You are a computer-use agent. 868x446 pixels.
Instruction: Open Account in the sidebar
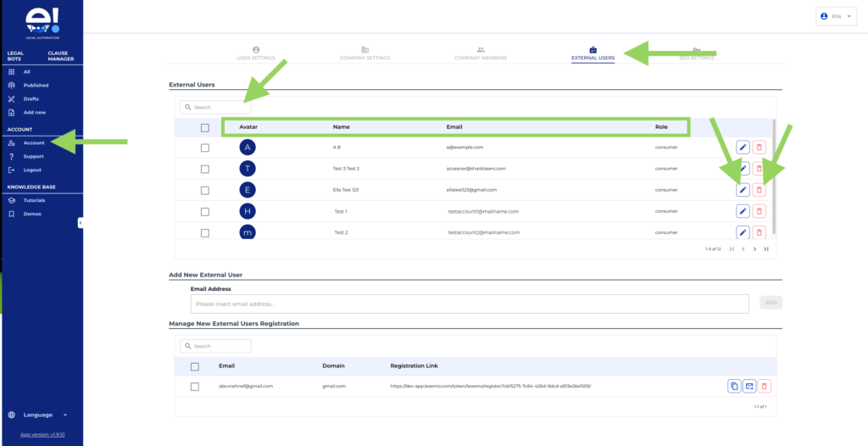click(x=34, y=143)
